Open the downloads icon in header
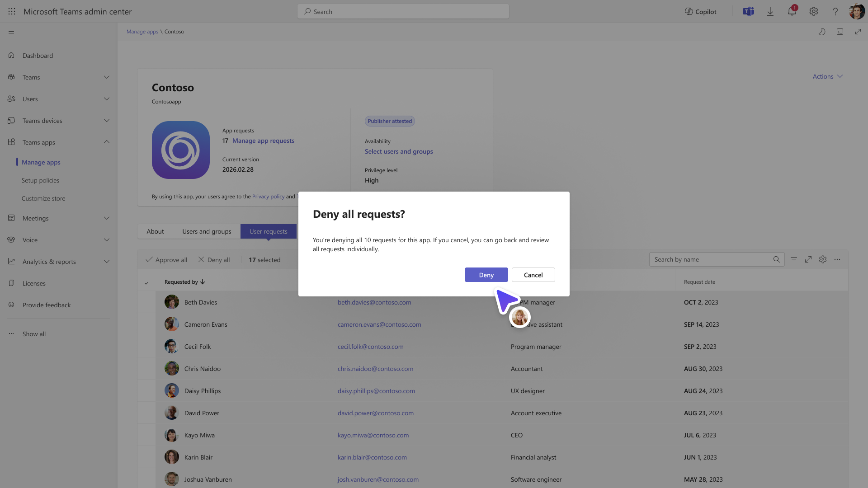The image size is (868, 488). pyautogui.click(x=770, y=12)
